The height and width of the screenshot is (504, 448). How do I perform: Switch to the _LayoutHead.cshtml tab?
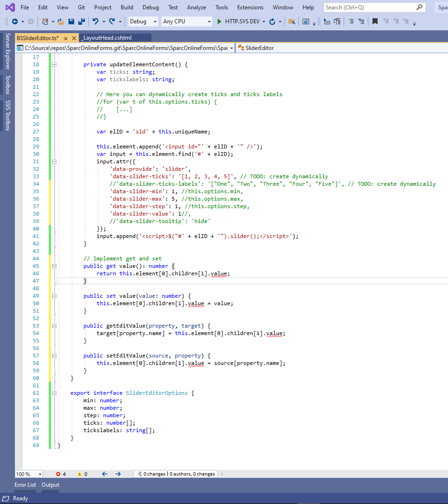tap(107, 38)
